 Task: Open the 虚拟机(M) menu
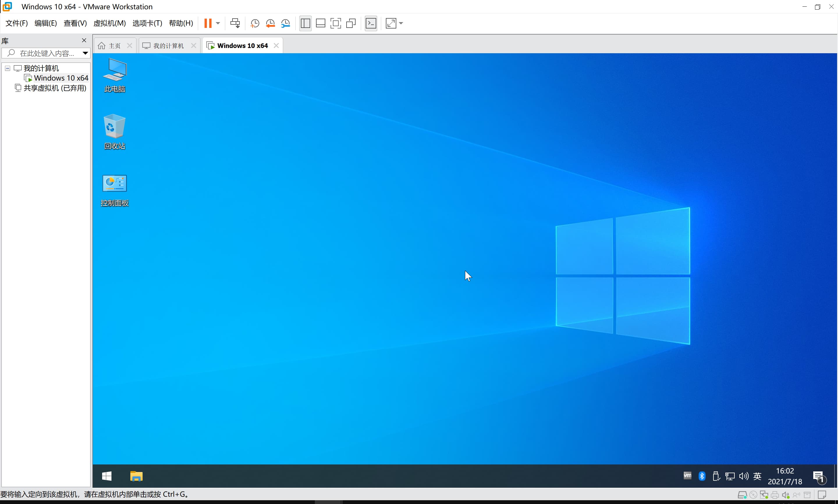pyautogui.click(x=109, y=23)
